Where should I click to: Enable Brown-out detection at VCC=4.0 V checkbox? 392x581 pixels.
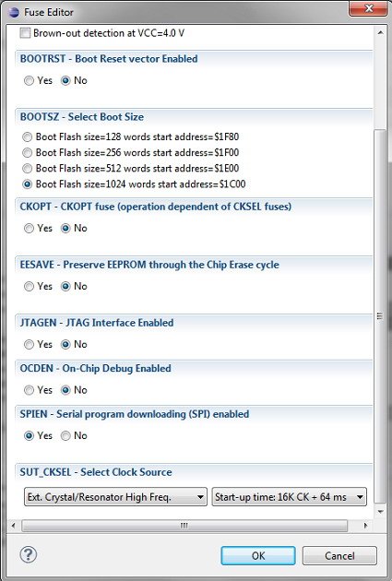25,33
